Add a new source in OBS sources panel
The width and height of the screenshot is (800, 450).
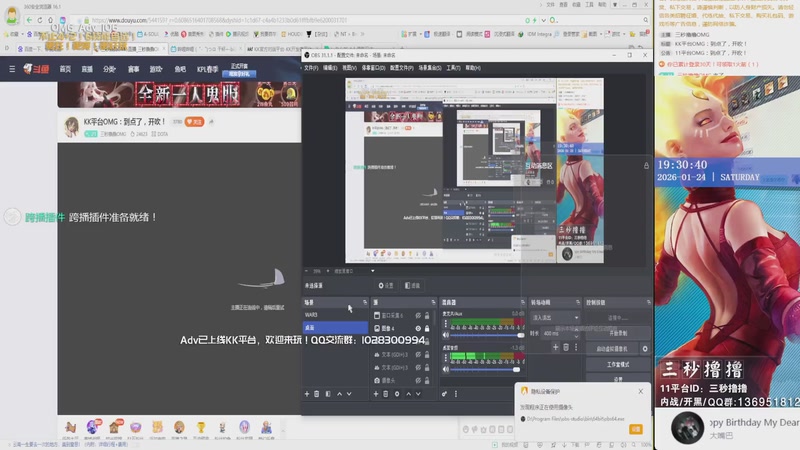coord(376,394)
